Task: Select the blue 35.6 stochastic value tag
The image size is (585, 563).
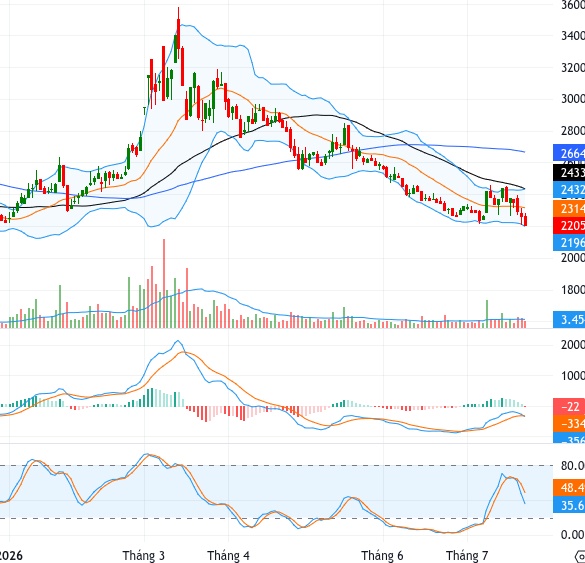Action: [569, 505]
